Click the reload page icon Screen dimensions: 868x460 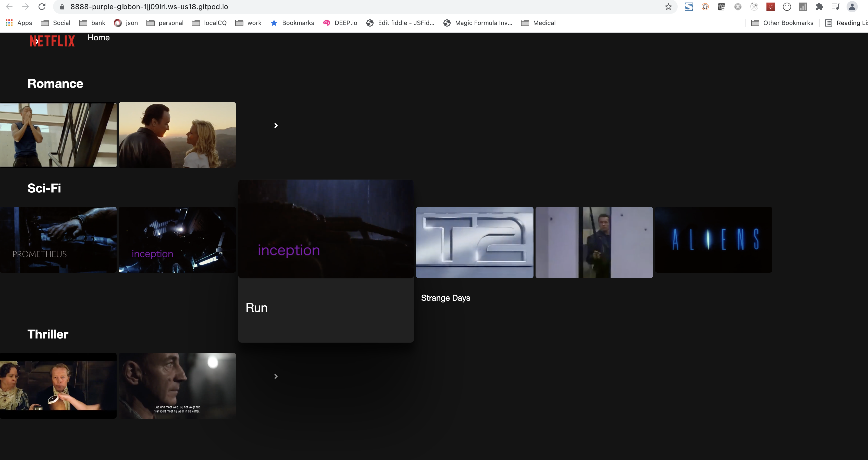pos(42,6)
